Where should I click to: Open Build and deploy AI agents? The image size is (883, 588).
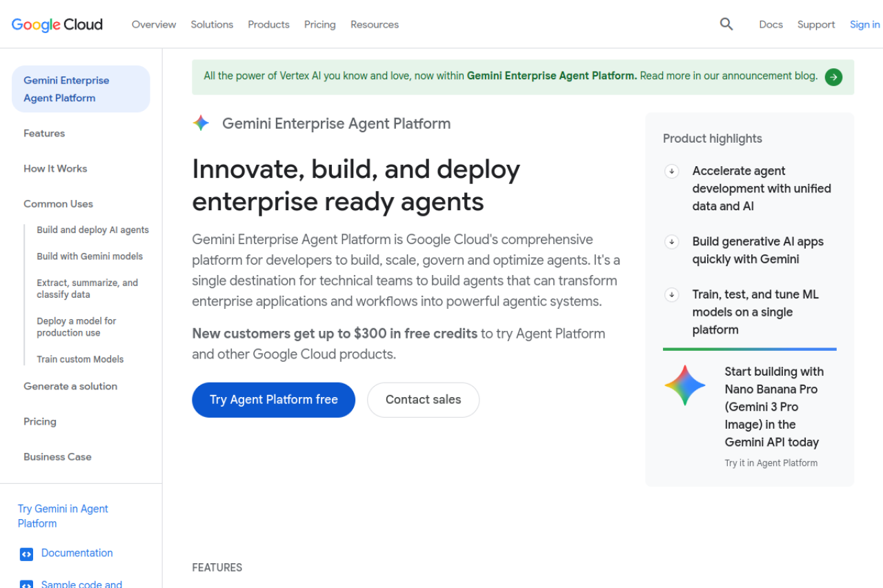pyautogui.click(x=92, y=230)
